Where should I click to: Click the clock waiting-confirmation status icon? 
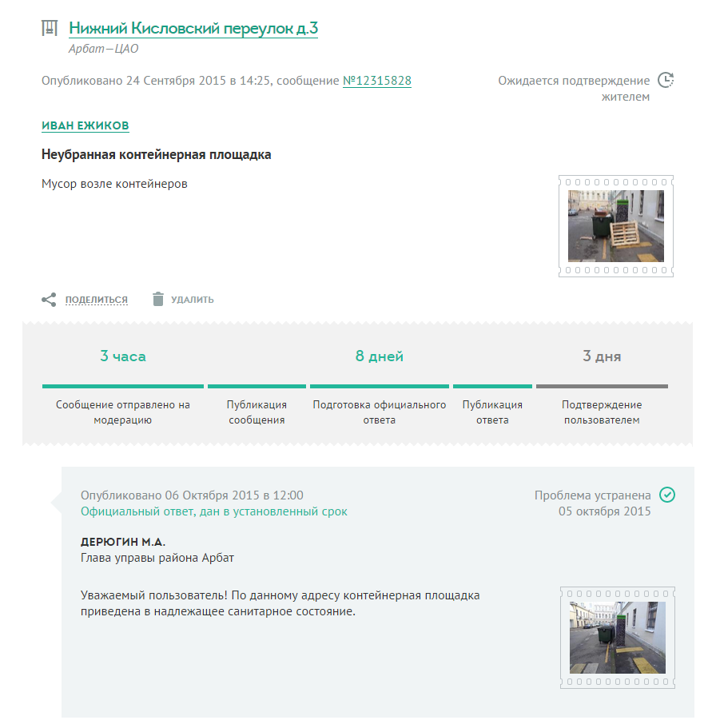666,80
